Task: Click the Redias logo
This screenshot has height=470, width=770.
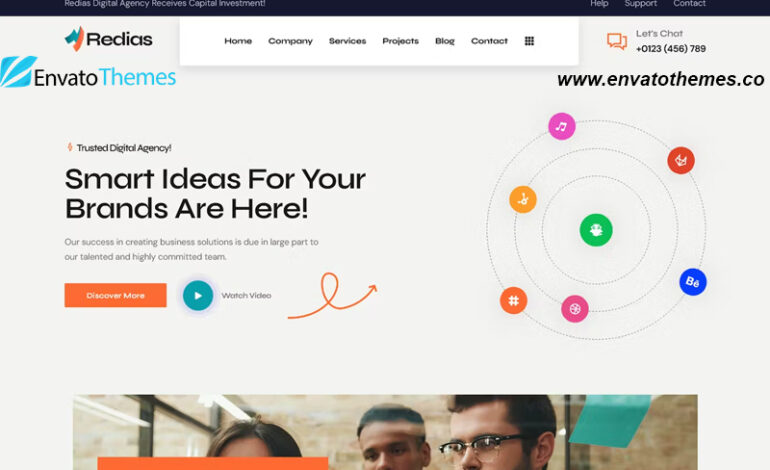Action: point(109,39)
